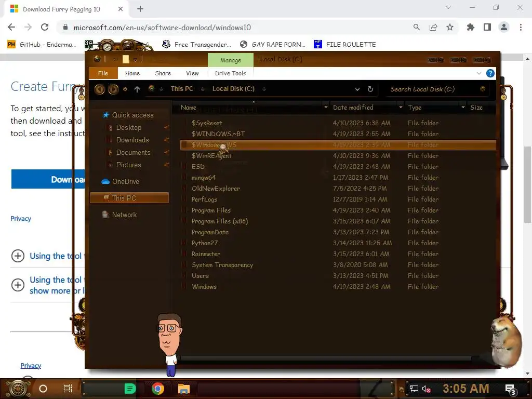Sort by the Size column header

pos(476,107)
